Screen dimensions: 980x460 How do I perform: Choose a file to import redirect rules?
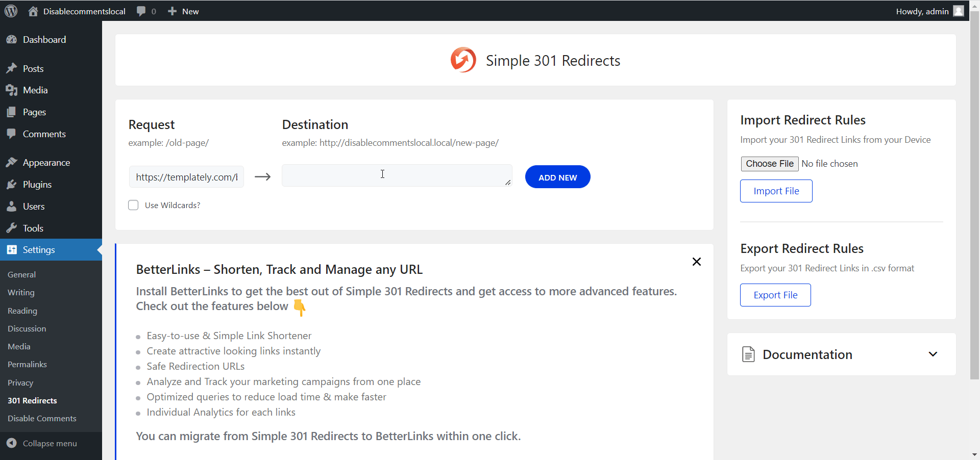769,164
